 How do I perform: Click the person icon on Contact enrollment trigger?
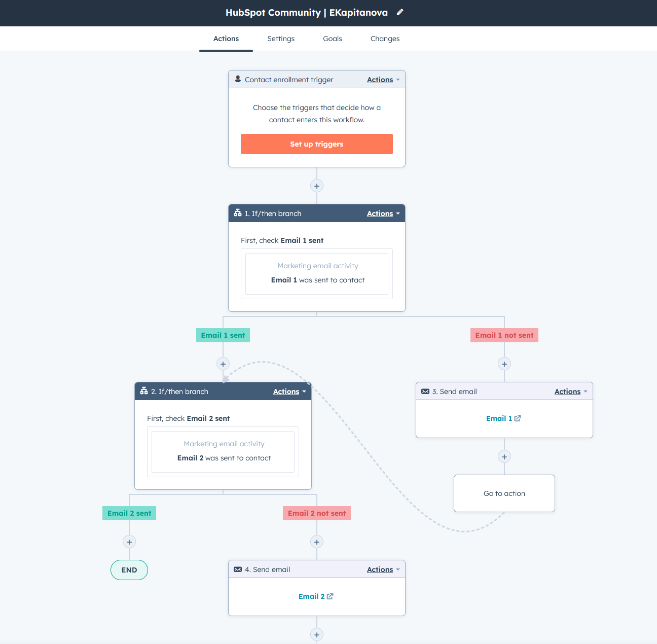[238, 79]
